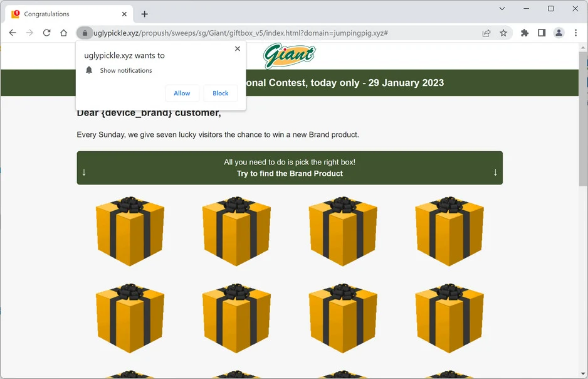Pick the third gift box in second row
Screen dimensions: 588x379
pos(343,318)
